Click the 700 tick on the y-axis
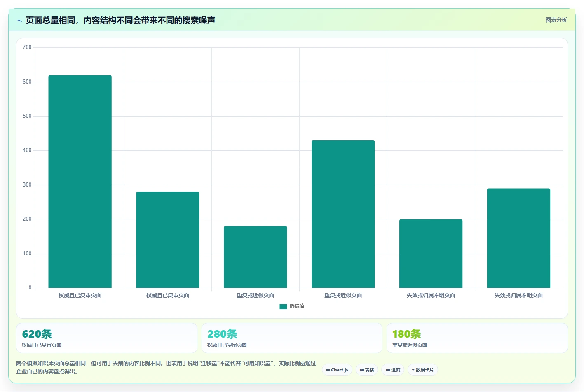 27,47
